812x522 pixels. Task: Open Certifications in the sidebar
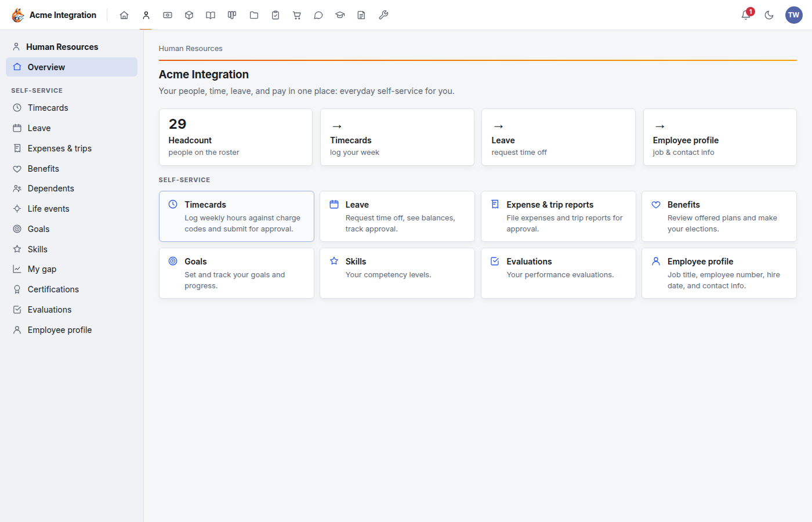tap(71, 289)
